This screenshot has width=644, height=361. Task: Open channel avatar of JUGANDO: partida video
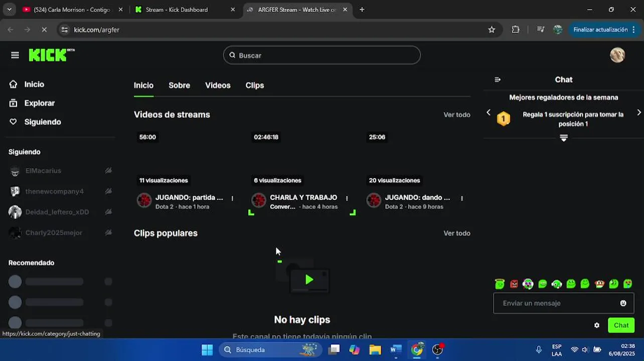coord(144,201)
